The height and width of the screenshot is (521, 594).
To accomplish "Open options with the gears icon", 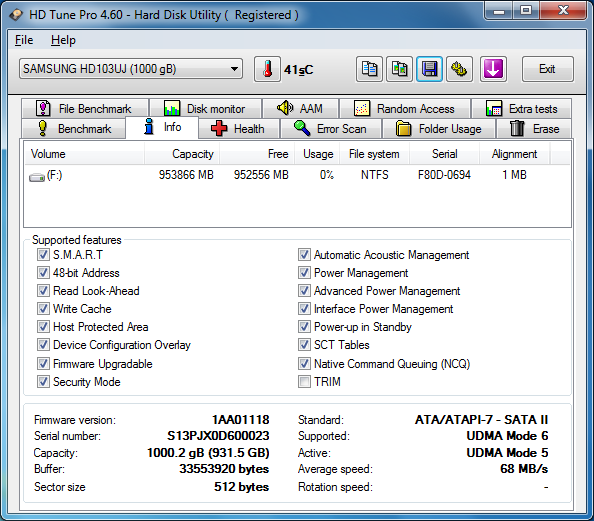I will point(459,69).
